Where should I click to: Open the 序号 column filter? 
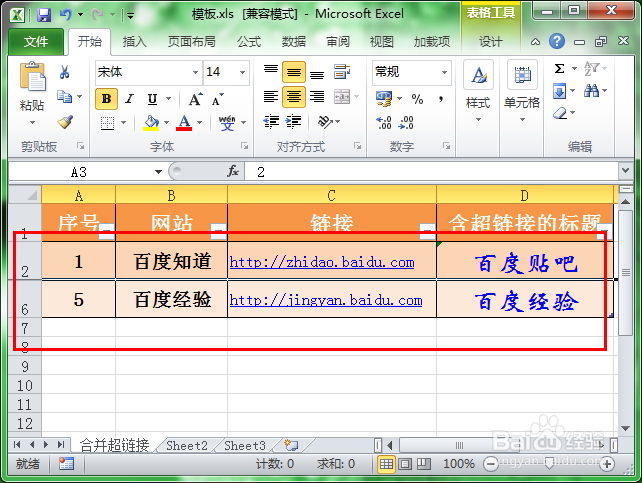click(x=107, y=231)
